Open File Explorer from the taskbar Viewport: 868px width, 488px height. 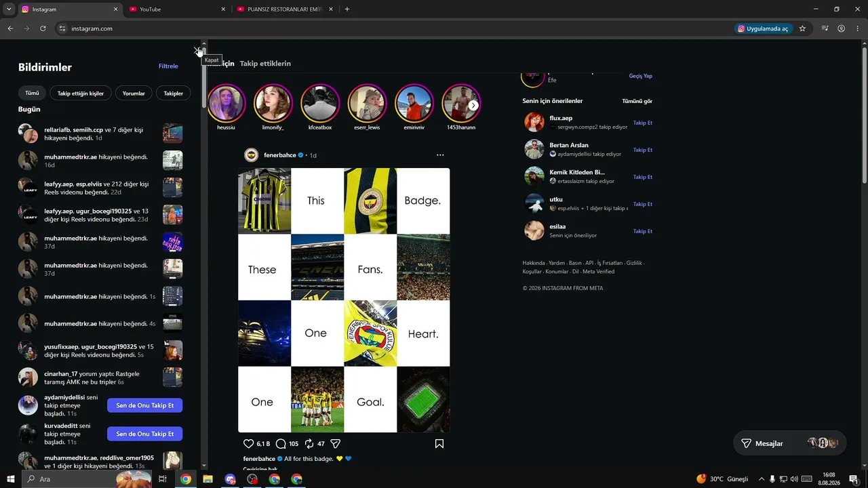pyautogui.click(x=208, y=479)
